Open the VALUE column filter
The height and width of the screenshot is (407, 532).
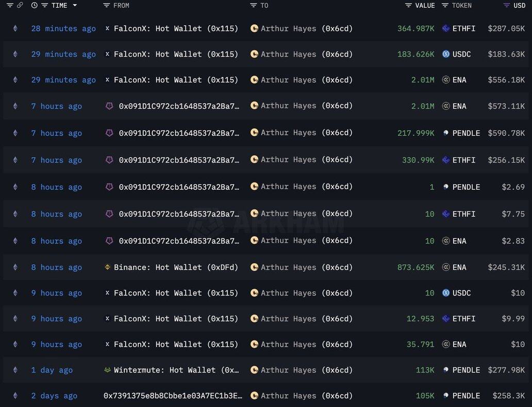click(408, 5)
